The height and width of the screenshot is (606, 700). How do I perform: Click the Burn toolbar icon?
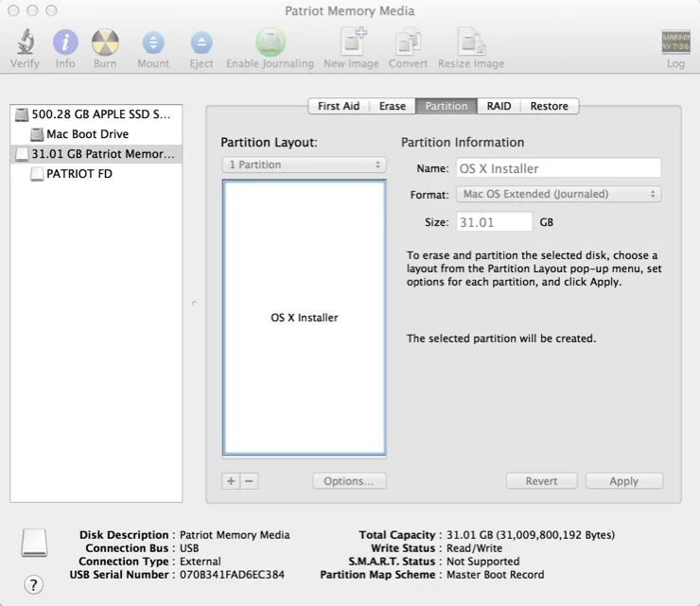105,43
